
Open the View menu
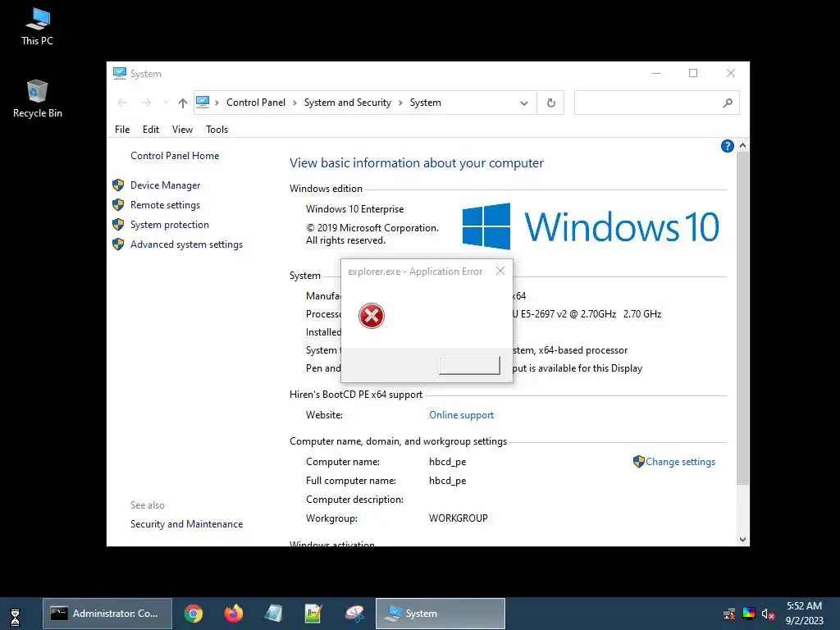point(182,130)
